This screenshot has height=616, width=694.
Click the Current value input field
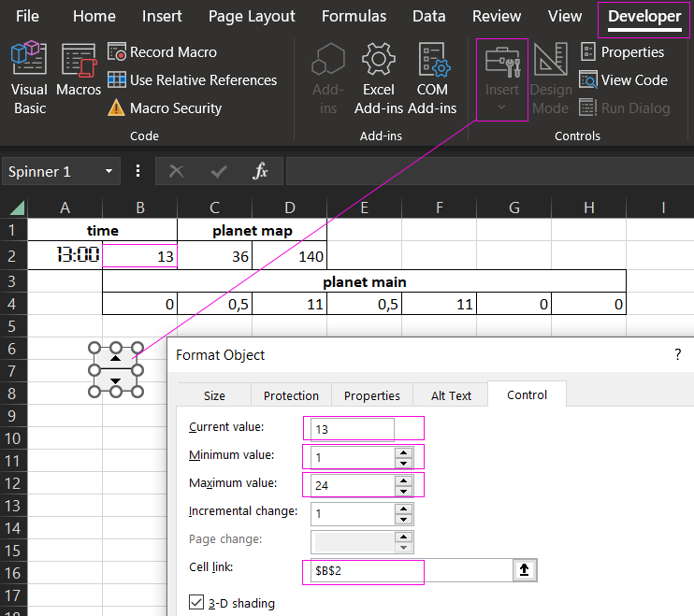pyautogui.click(x=351, y=428)
